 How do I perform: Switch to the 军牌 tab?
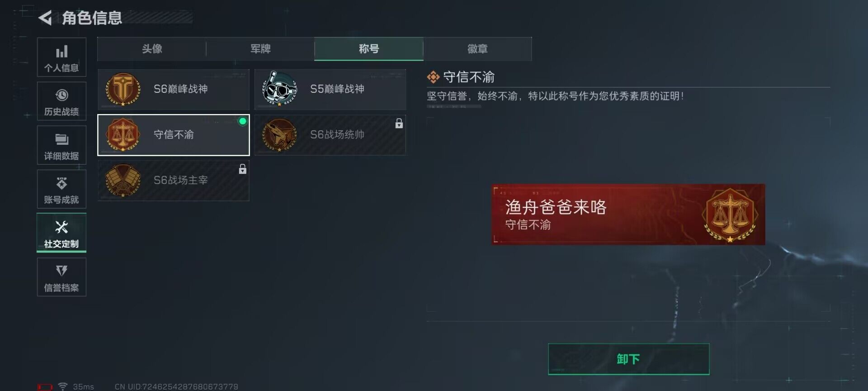coord(260,49)
